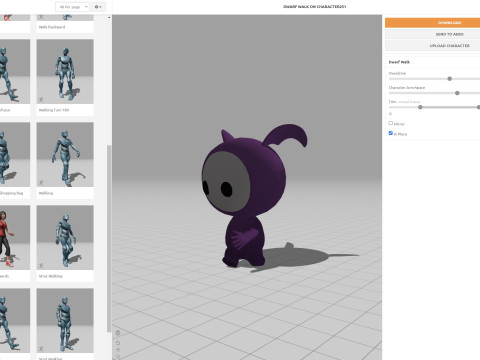Click the running figure icon on Start Walking
The width and height of the screenshot is (480, 360).
[41, 349]
